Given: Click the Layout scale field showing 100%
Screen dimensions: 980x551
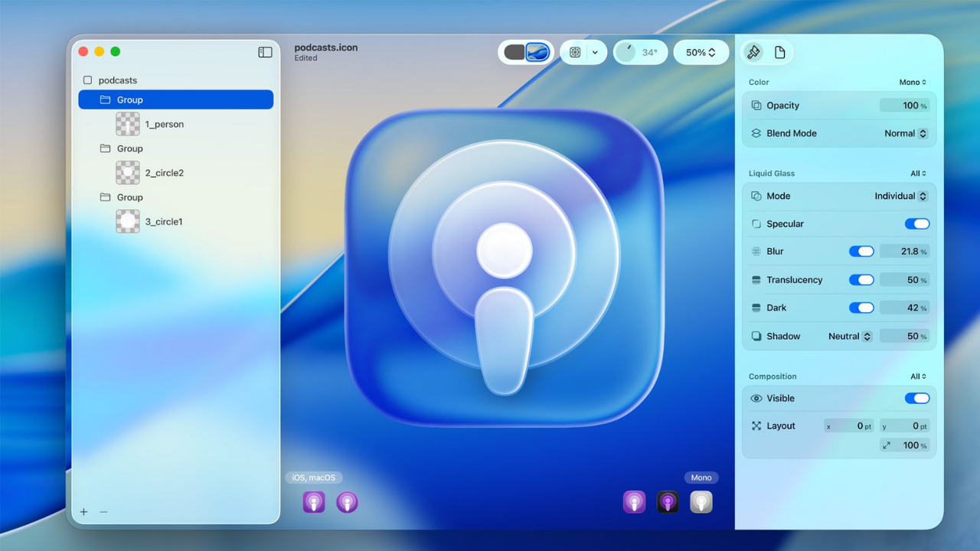Looking at the screenshot, I should (x=905, y=445).
